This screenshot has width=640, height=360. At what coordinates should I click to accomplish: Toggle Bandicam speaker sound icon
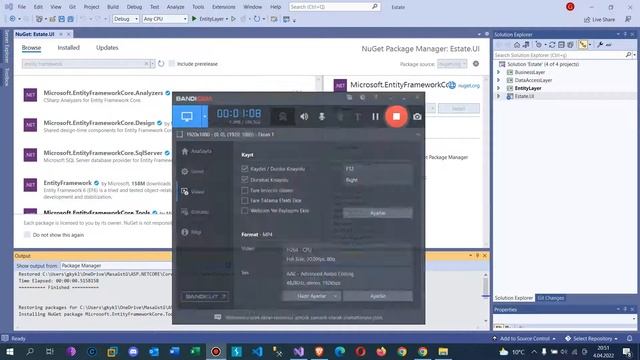click(304, 117)
